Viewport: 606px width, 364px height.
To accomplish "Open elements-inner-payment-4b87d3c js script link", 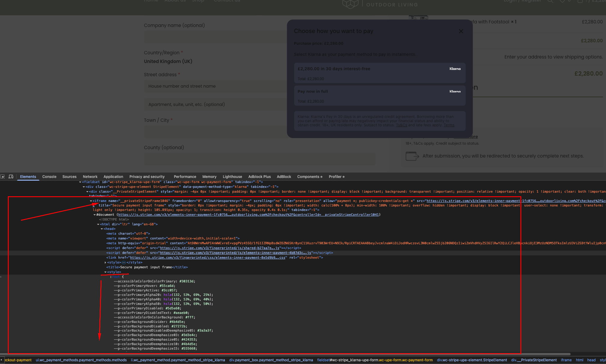I will [x=235, y=253].
